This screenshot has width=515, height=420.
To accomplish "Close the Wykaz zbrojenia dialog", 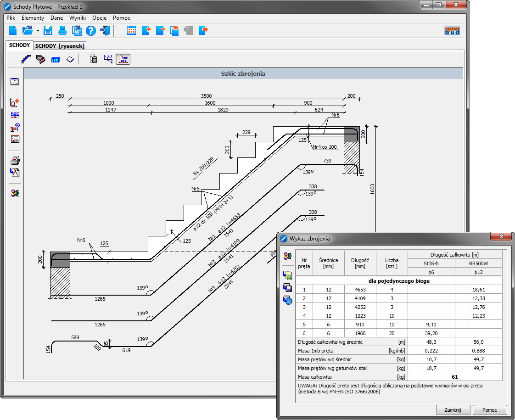I will [500, 237].
